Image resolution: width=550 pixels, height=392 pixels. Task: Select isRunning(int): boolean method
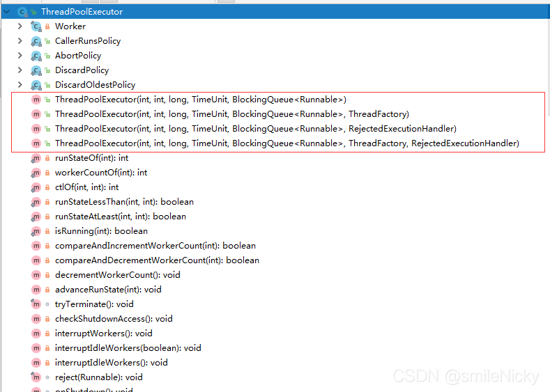click(x=101, y=231)
